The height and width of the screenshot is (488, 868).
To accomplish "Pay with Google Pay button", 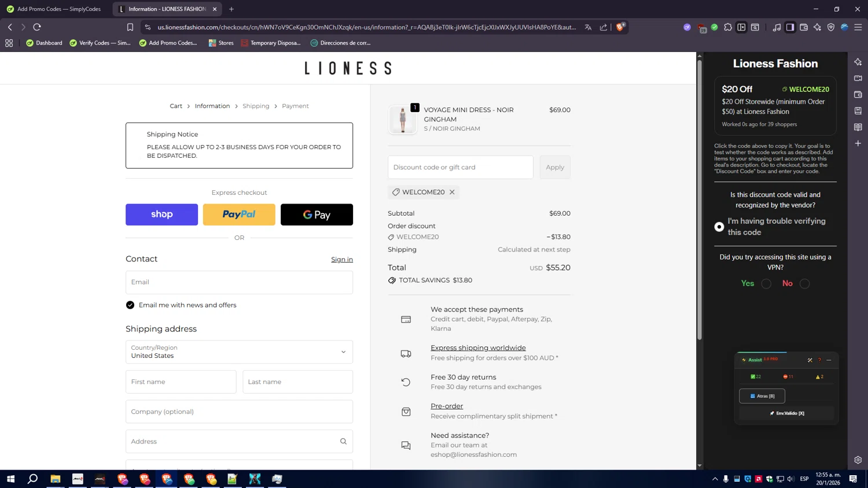I will click(317, 215).
